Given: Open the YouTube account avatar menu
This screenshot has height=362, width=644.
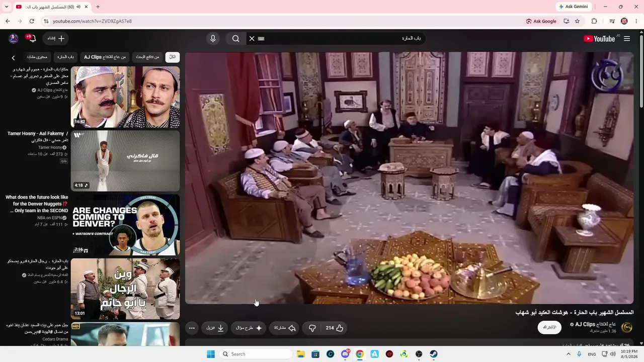Looking at the screenshot, I should 14,39.
